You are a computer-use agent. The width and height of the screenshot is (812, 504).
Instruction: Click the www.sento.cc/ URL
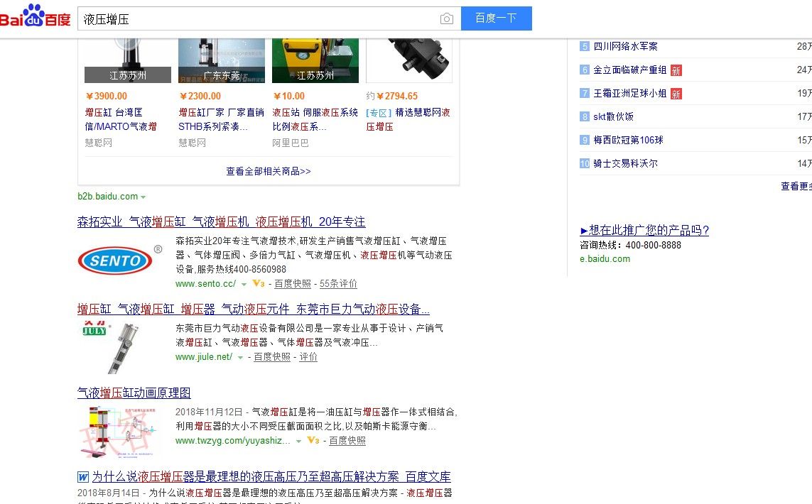205,283
